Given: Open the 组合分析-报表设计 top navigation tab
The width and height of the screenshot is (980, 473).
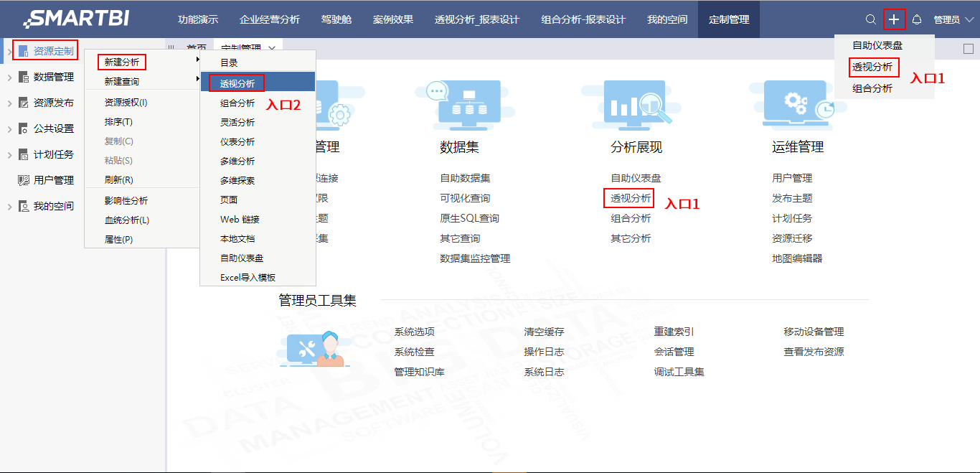Looking at the screenshot, I should 583,19.
